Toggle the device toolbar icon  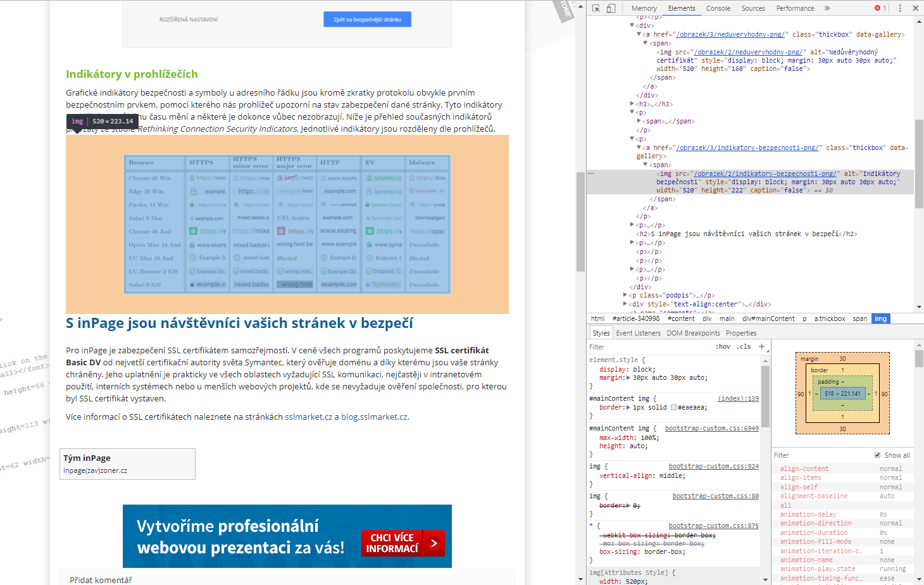[611, 8]
